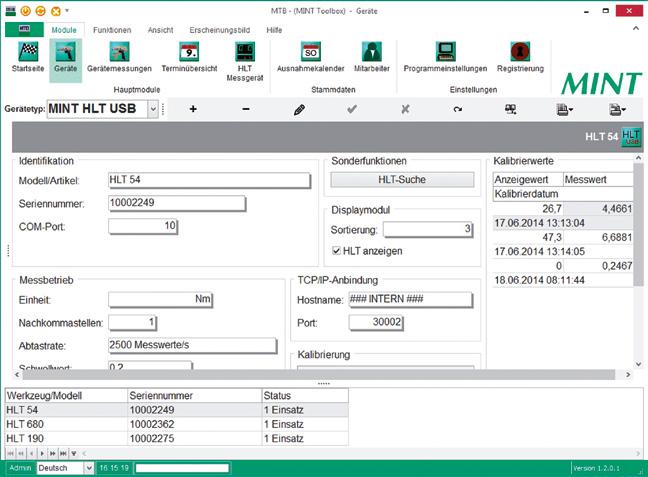Click the device connection icon in toolbar
This screenshot has height=477, width=648.
(511, 109)
